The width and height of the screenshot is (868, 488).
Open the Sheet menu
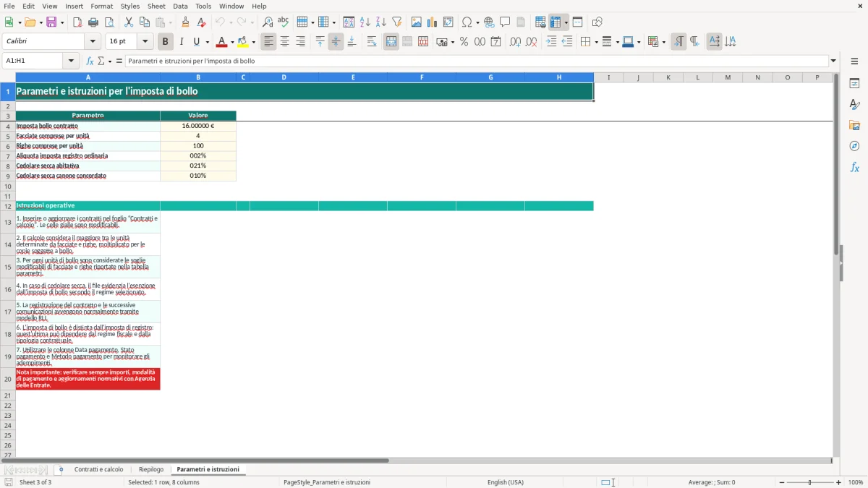156,6
